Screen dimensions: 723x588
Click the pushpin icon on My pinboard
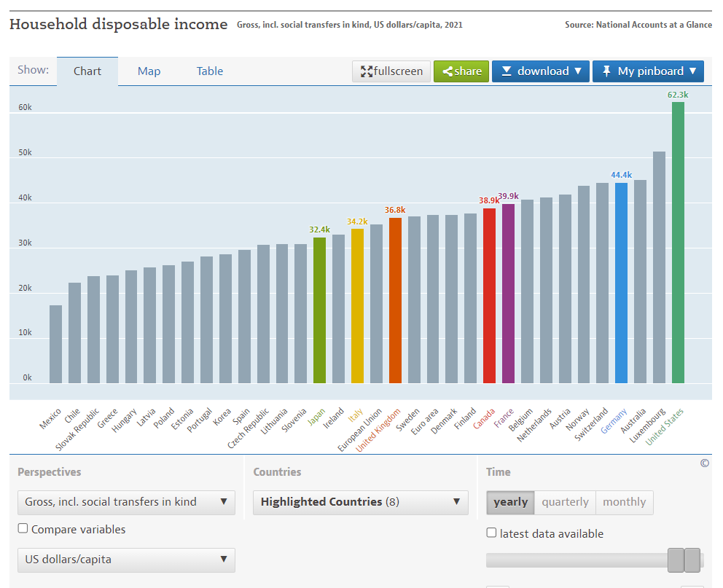coord(606,71)
